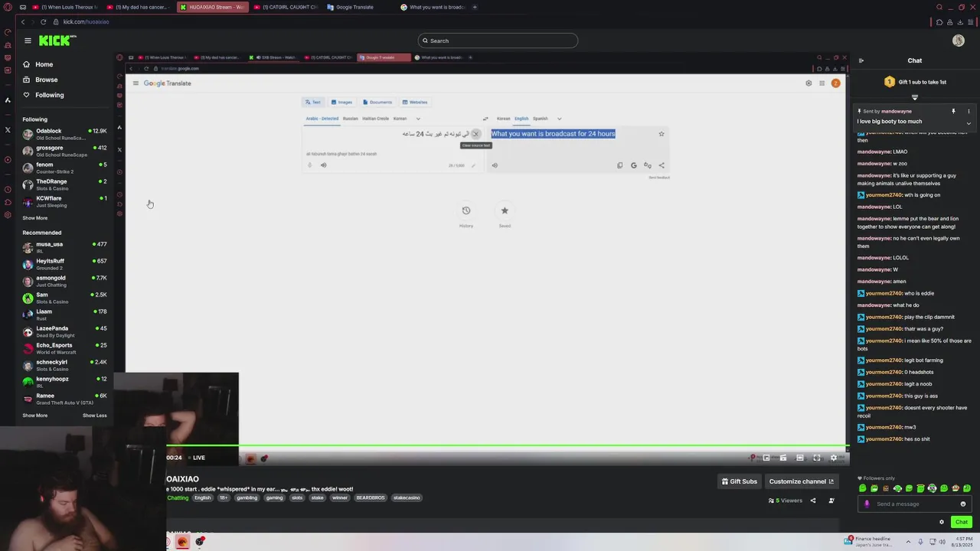
Task: Collapse the chat panel arrow
Action: [x=861, y=60]
